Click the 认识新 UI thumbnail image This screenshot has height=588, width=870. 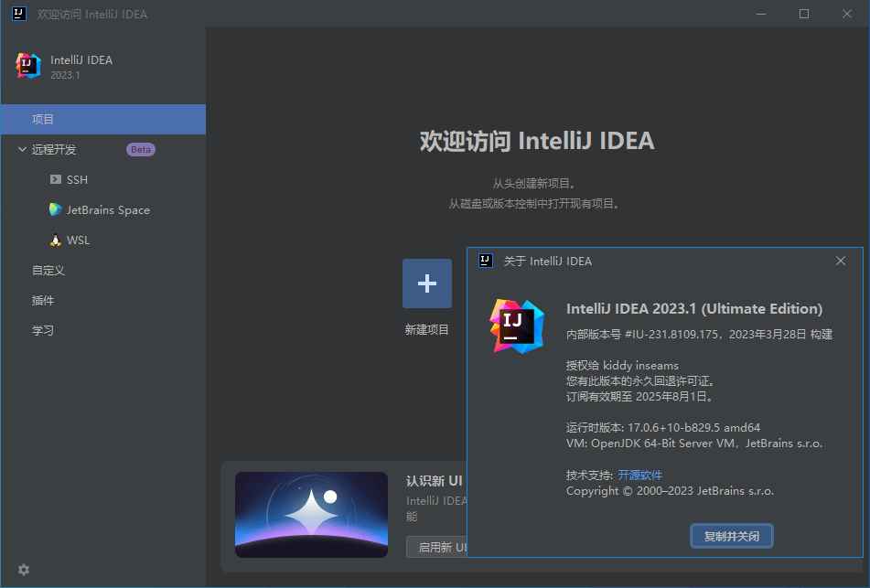coord(311,514)
